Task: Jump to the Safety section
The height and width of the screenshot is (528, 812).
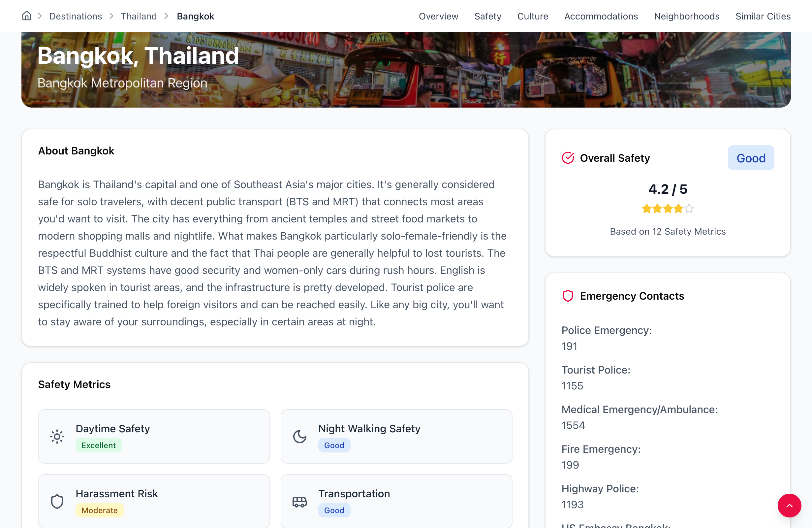Action: 487,16
